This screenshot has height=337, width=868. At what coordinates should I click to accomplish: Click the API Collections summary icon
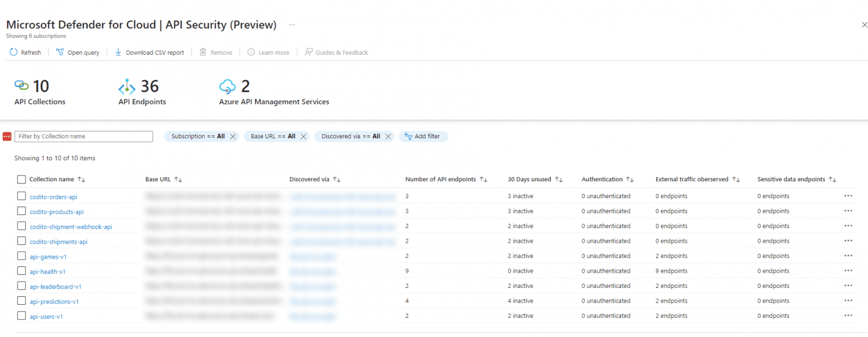[21, 86]
